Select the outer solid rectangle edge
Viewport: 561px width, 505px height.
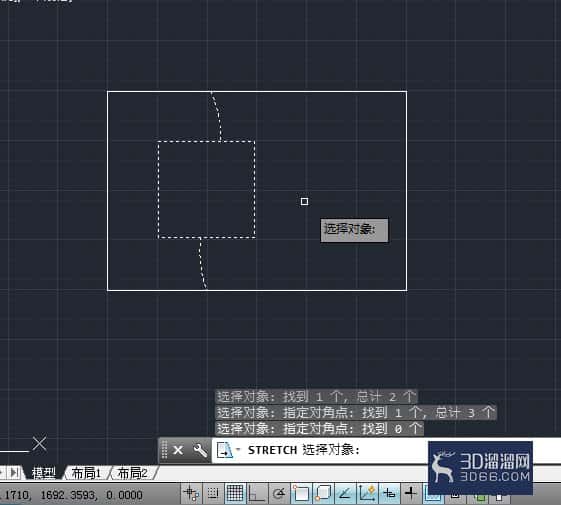pyautogui.click(x=257, y=92)
